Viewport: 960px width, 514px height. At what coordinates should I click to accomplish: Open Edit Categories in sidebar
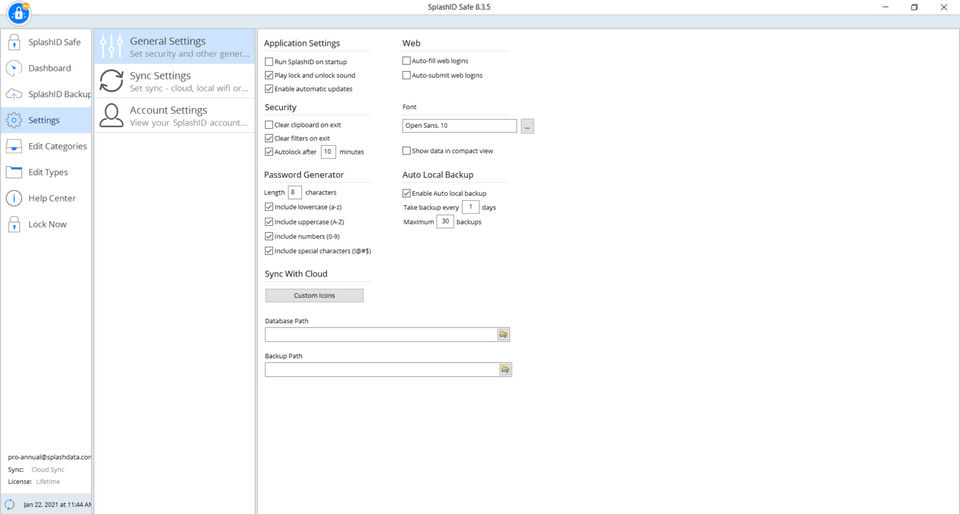[46, 146]
